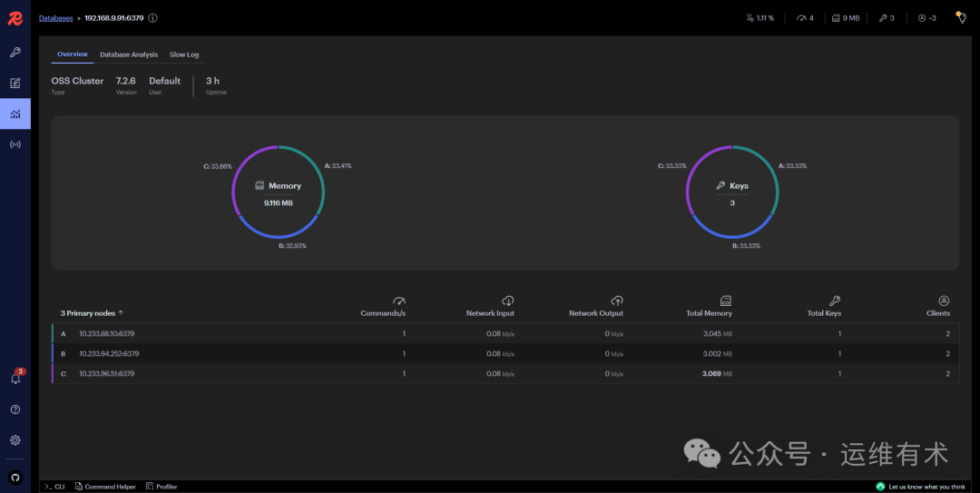The width and height of the screenshot is (980, 493).
Task: Click the 9.116 MB memory total
Action: (x=279, y=202)
